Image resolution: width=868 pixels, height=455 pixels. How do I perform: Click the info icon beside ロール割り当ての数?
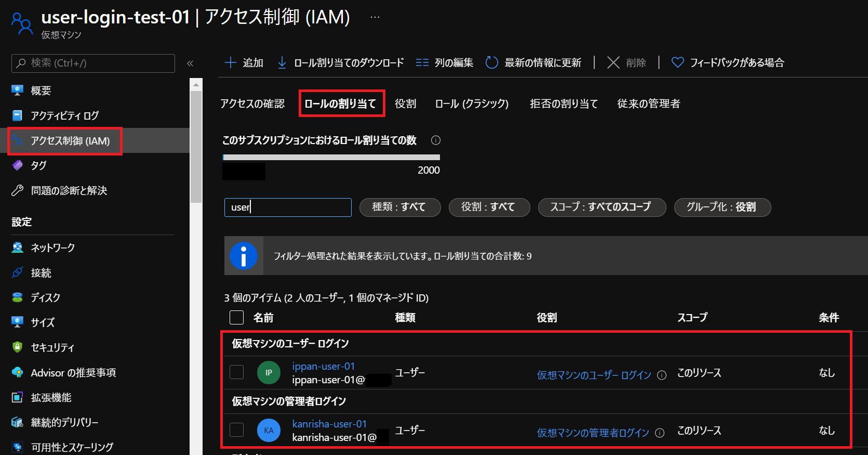436,140
